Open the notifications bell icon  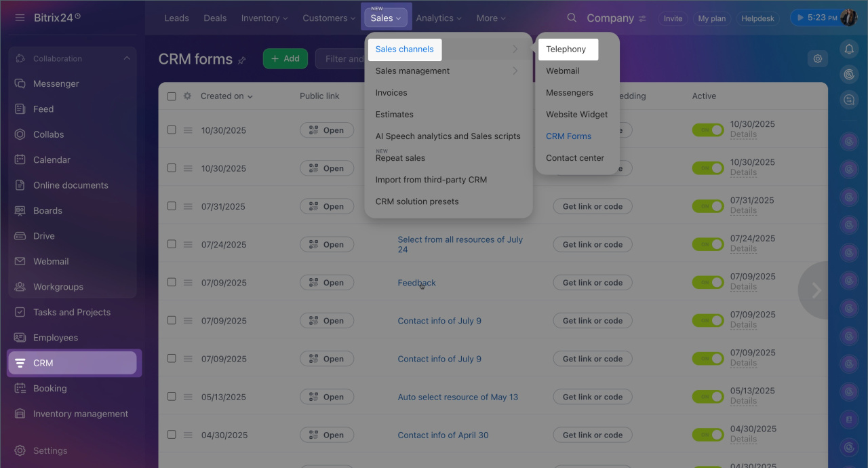[848, 49]
